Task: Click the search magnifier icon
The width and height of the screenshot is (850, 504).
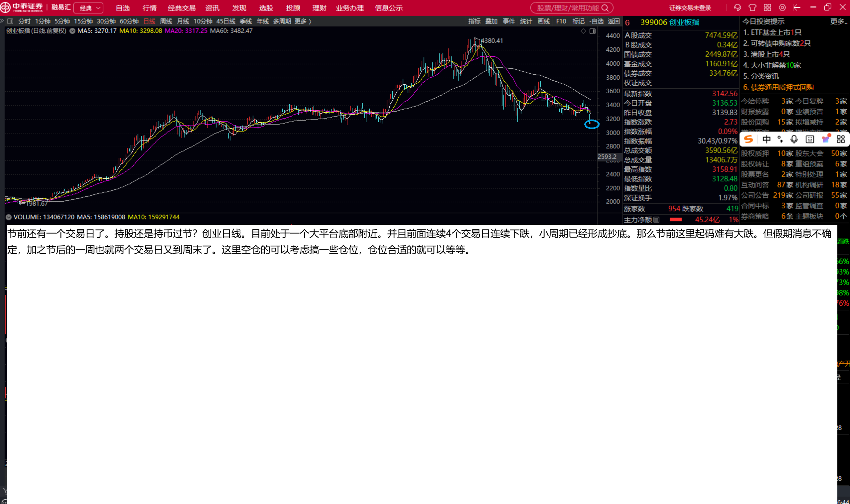Action: click(605, 8)
